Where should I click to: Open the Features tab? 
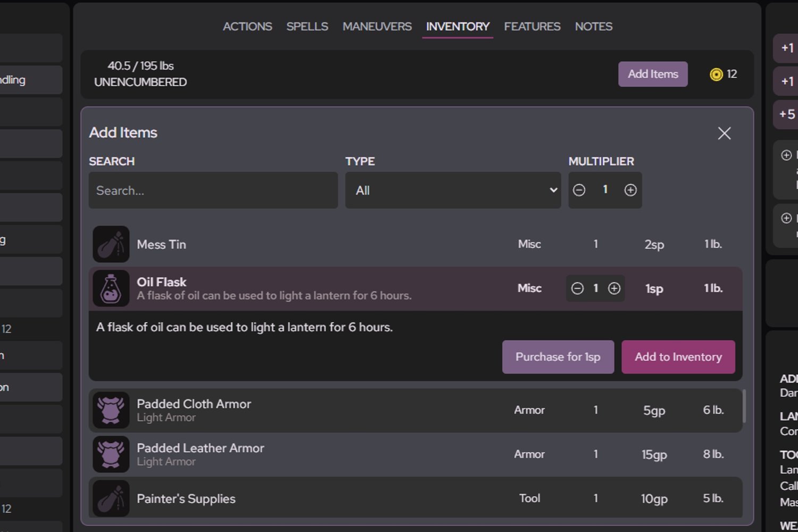(x=532, y=27)
